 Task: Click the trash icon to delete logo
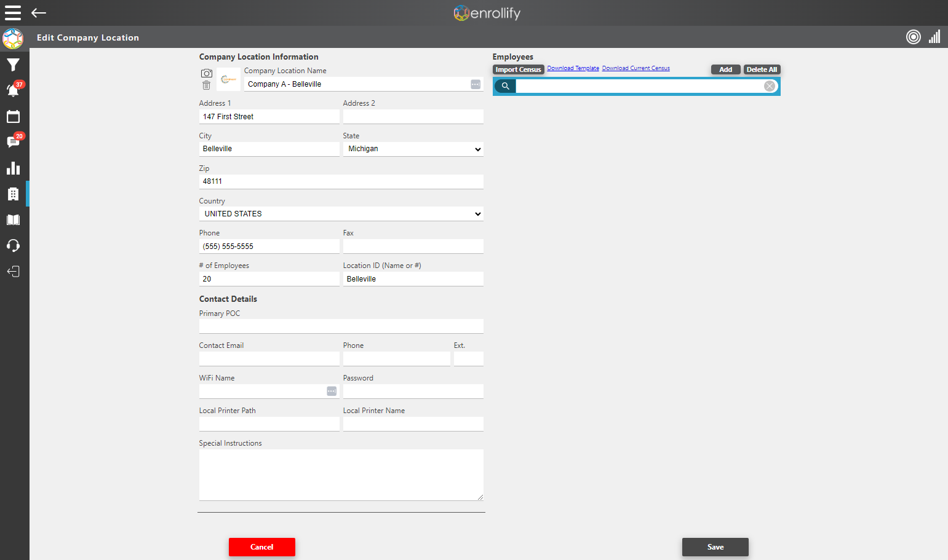[x=207, y=85]
